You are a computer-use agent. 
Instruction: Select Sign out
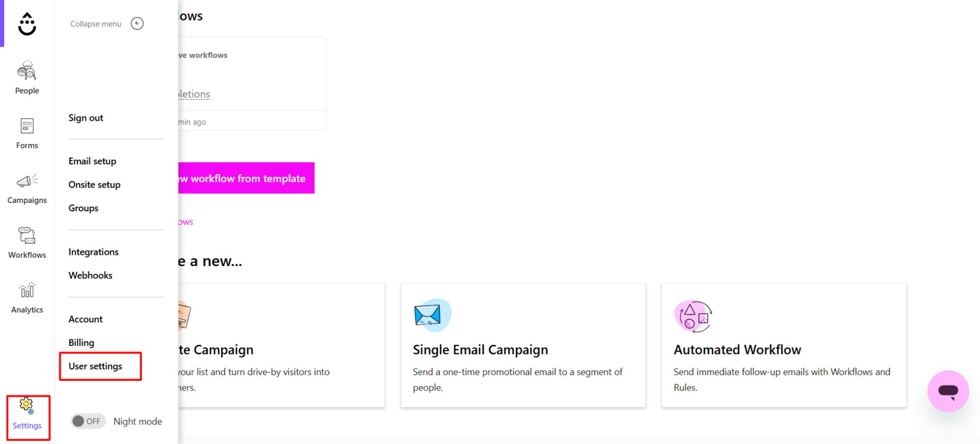[x=86, y=118]
